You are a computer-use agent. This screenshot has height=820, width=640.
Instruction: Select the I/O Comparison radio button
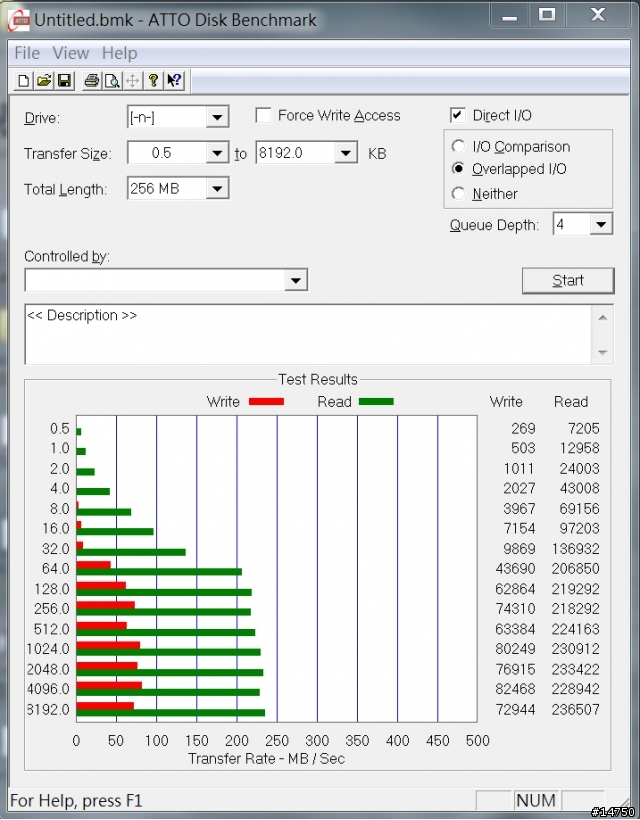tap(459, 146)
